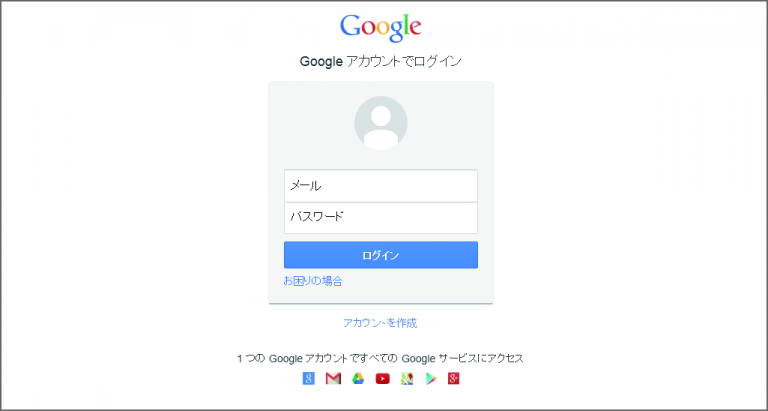Click the gray profile avatar placeholder
The height and width of the screenshot is (411, 768).
click(x=381, y=123)
